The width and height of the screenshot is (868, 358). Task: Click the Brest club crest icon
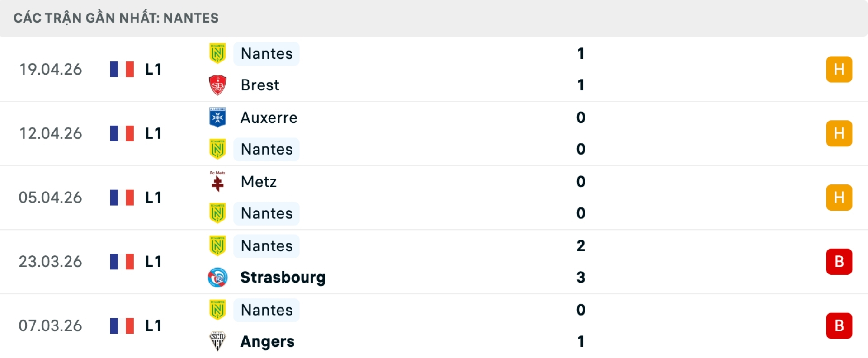[217, 85]
